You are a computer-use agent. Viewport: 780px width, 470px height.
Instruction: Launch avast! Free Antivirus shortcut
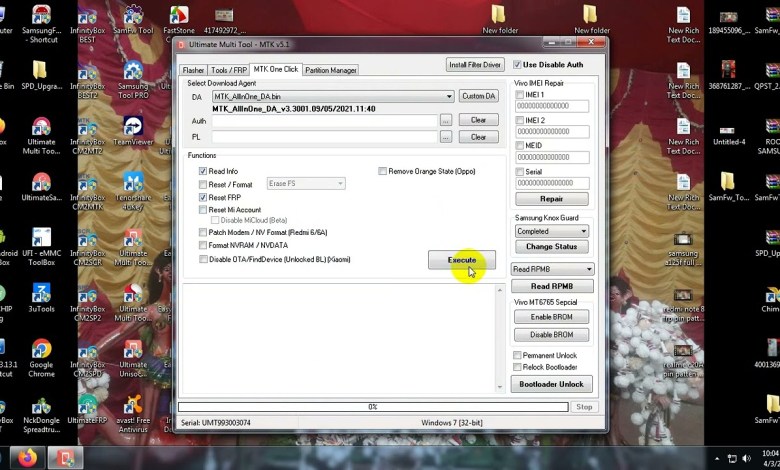point(132,409)
